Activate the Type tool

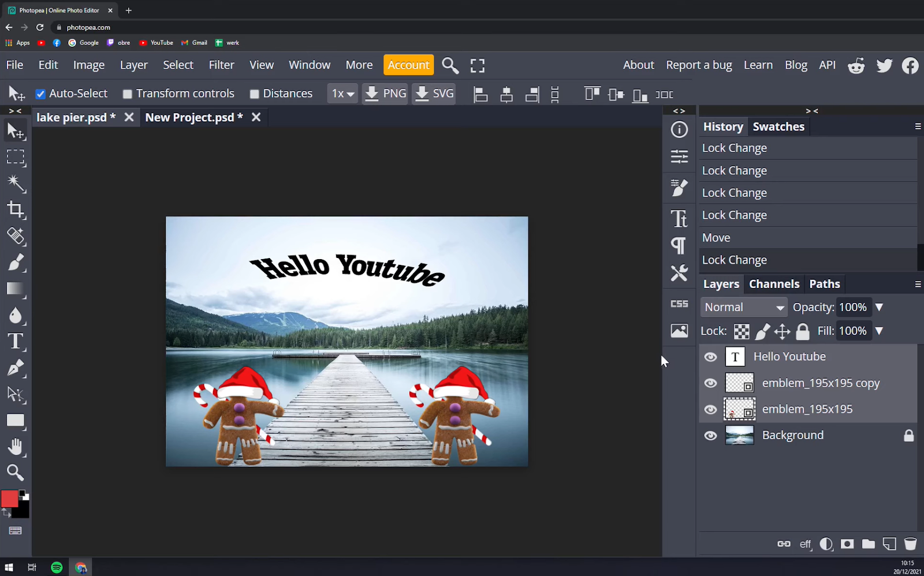click(16, 342)
